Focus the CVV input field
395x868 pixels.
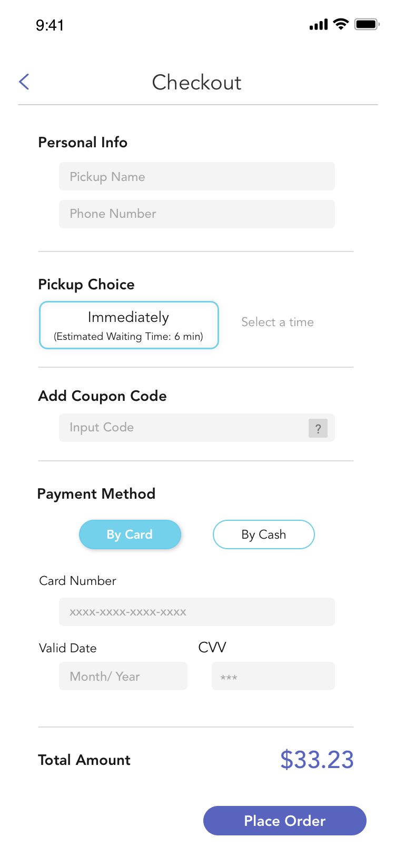[x=273, y=677]
